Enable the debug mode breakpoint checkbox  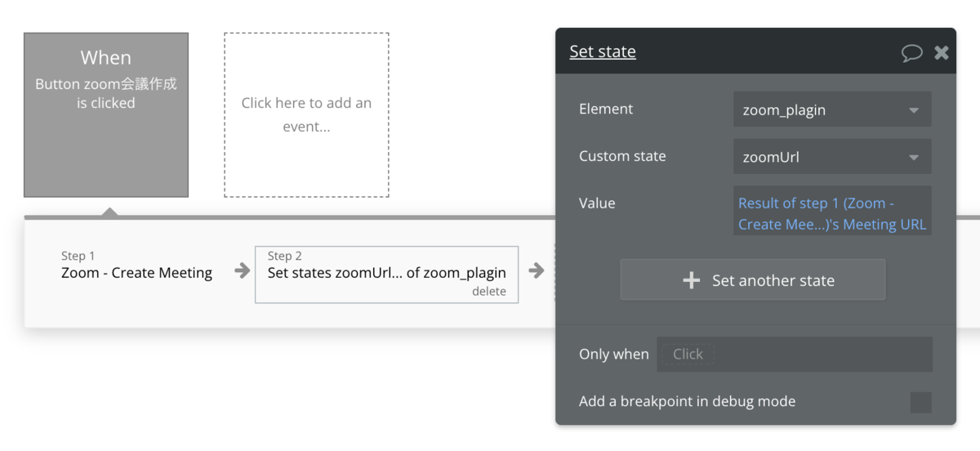point(920,402)
